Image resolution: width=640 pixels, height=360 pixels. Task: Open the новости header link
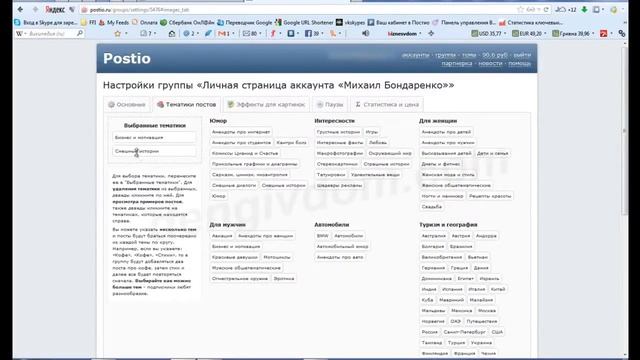tap(490, 63)
